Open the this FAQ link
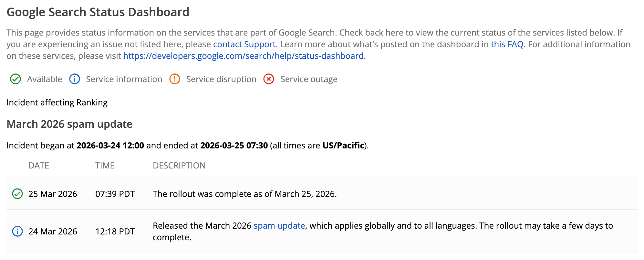 tap(507, 44)
